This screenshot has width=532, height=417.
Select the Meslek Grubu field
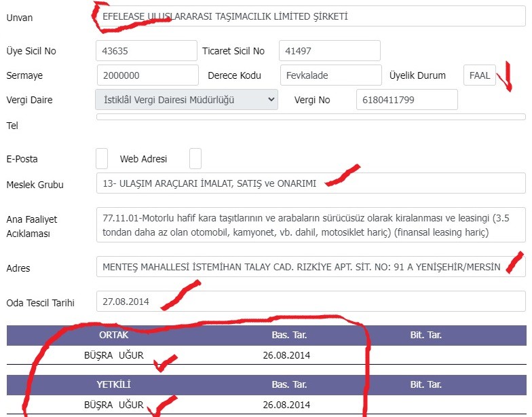[x=311, y=183]
